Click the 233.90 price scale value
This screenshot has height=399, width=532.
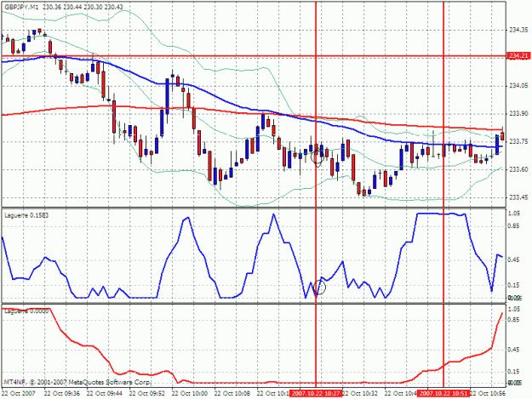point(518,113)
